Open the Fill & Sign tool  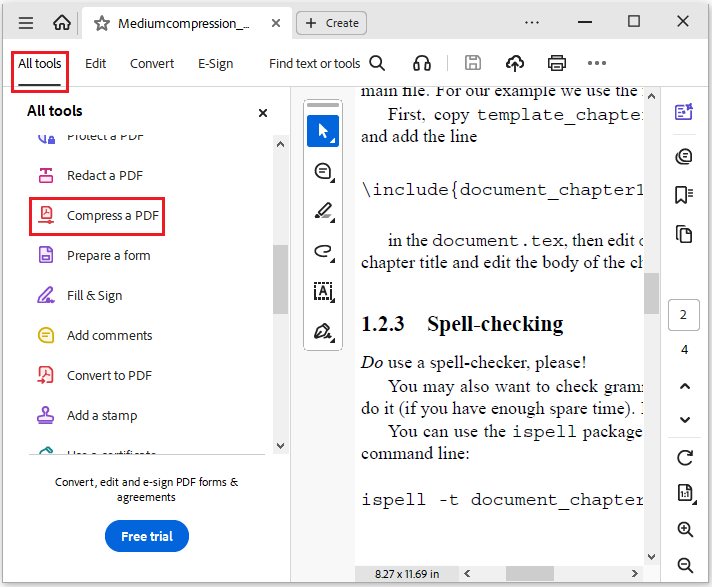[79, 296]
